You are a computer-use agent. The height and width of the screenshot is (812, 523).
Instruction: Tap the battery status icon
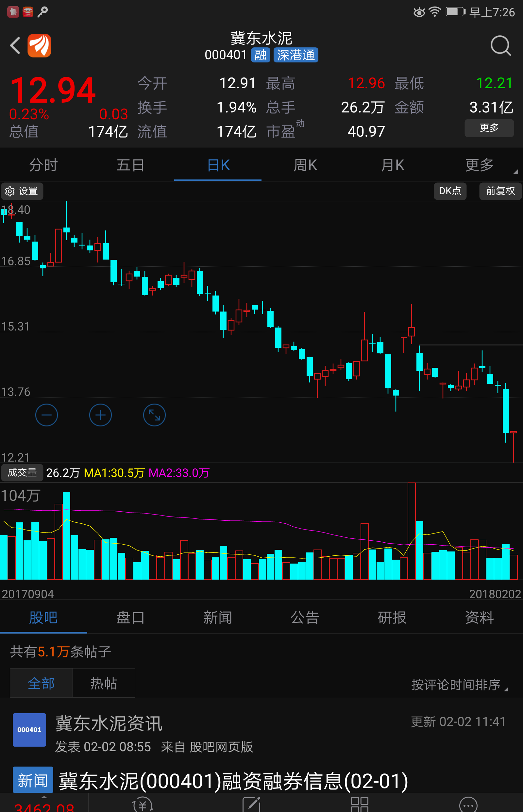coord(455,12)
